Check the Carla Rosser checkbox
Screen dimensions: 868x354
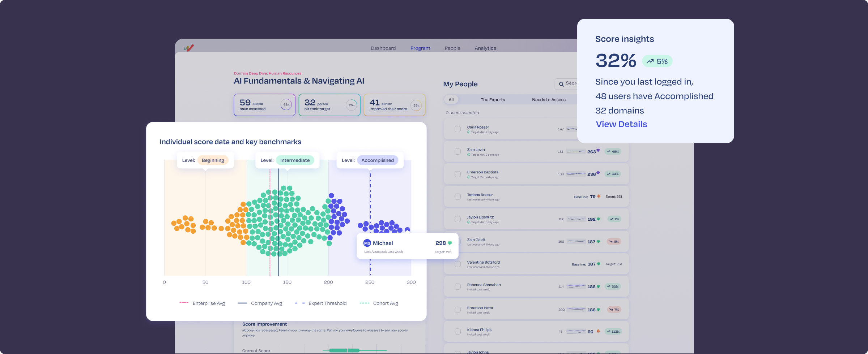[458, 129]
